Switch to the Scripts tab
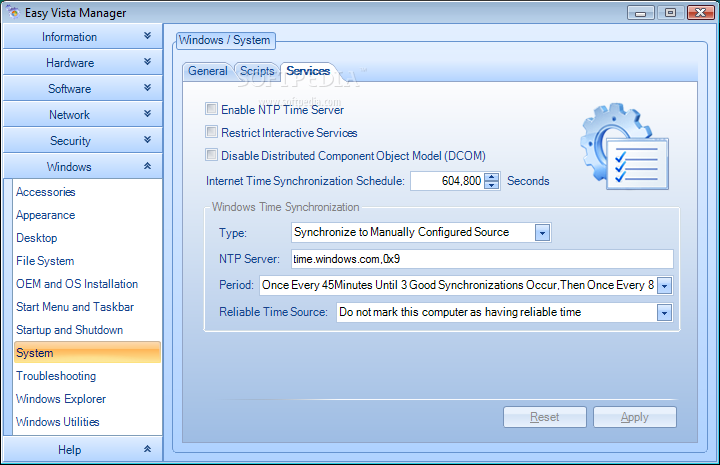Screen dimensions: 720x465 point(257,71)
